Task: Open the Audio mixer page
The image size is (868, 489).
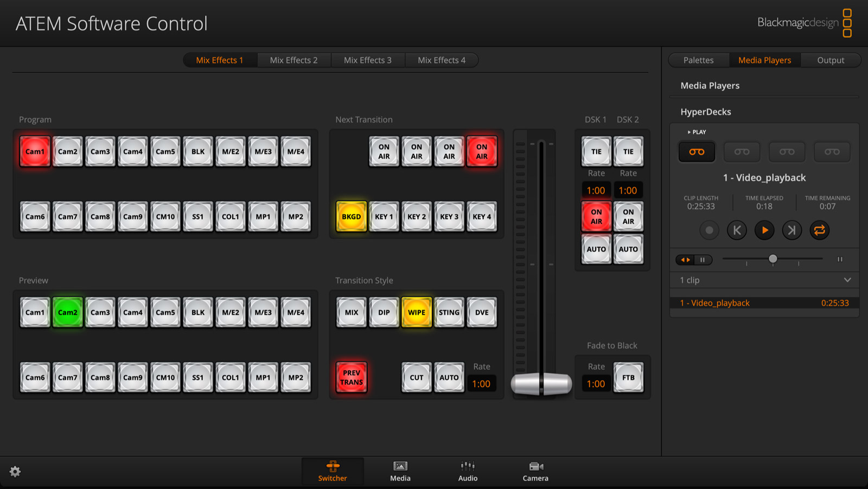Action: [467, 471]
